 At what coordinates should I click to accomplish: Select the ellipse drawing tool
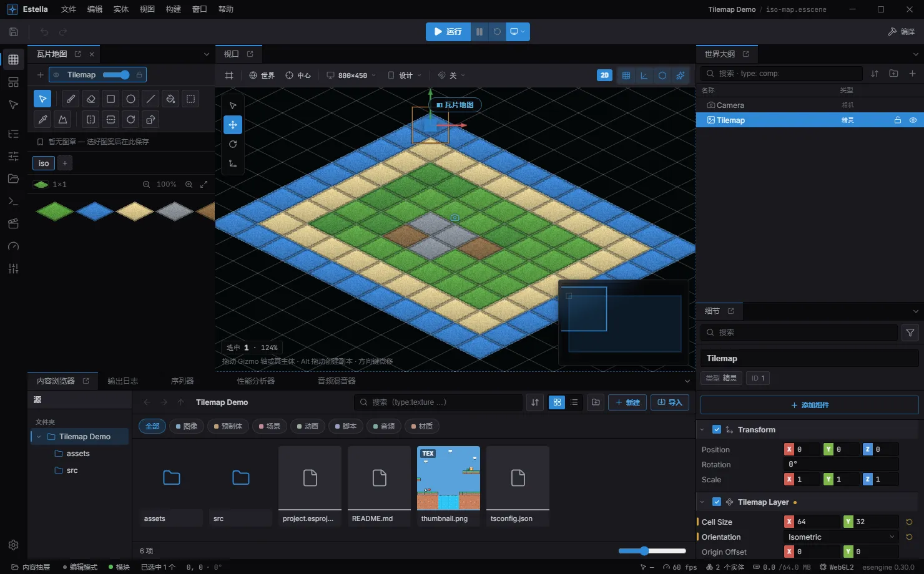(x=130, y=99)
